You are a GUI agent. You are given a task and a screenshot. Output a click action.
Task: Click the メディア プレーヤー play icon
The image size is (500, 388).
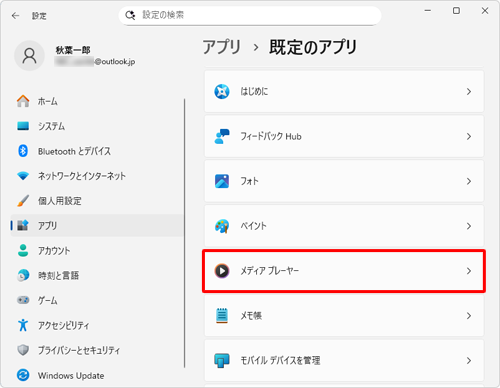(x=222, y=271)
